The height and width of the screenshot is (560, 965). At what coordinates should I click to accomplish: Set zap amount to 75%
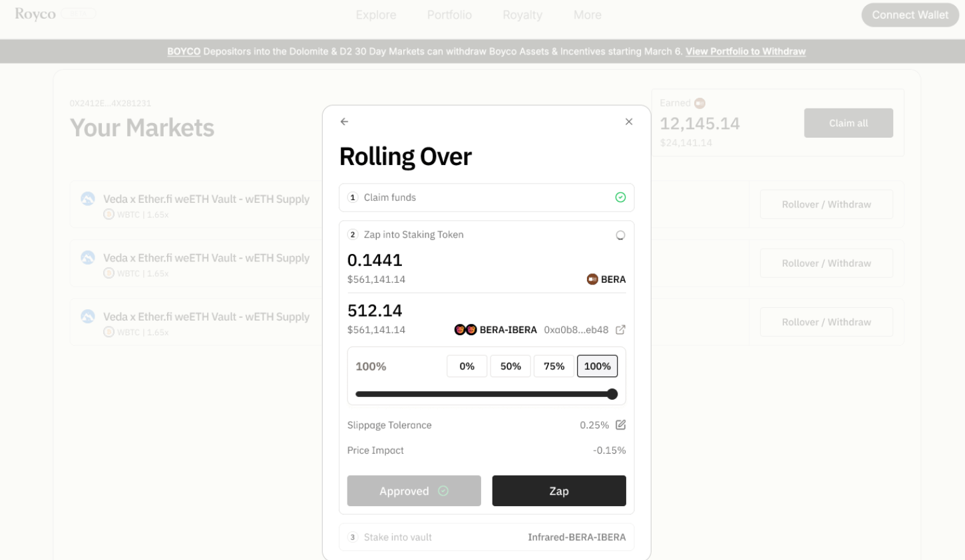pyautogui.click(x=554, y=366)
